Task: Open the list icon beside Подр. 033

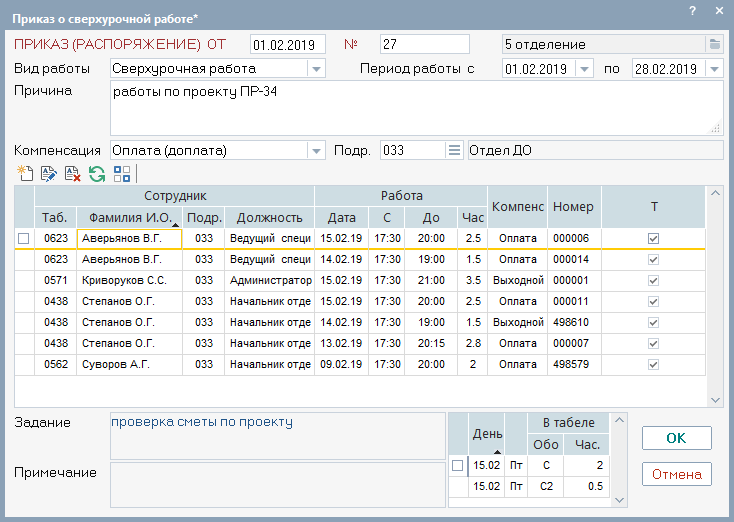Action: click(454, 150)
